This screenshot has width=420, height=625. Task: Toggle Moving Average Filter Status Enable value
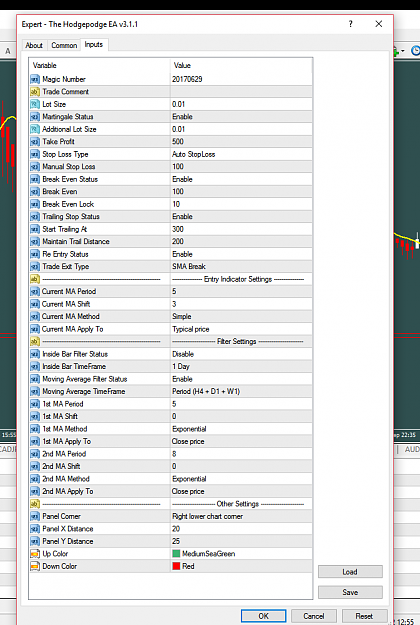[x=241, y=379]
